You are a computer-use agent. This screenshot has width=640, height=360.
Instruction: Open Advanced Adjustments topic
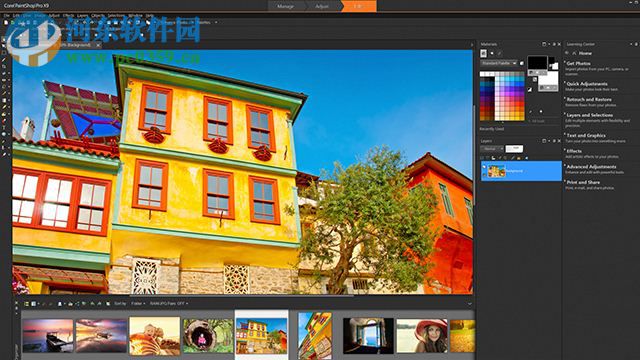[x=591, y=167]
